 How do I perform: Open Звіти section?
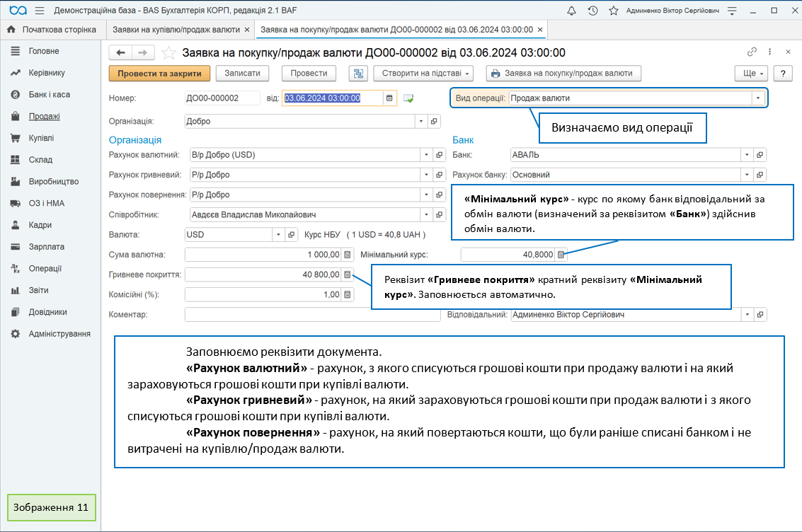click(x=38, y=290)
